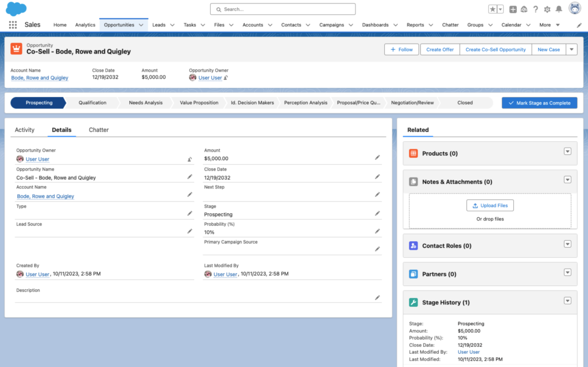Open the App Launcher grid icon
Image resolution: width=588 pixels, height=367 pixels.
coord(12,25)
